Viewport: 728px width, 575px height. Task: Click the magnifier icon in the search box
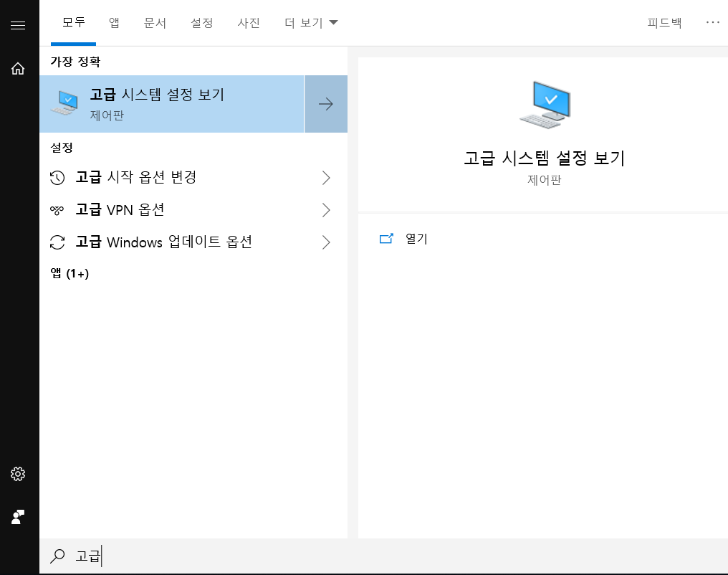pyautogui.click(x=57, y=556)
